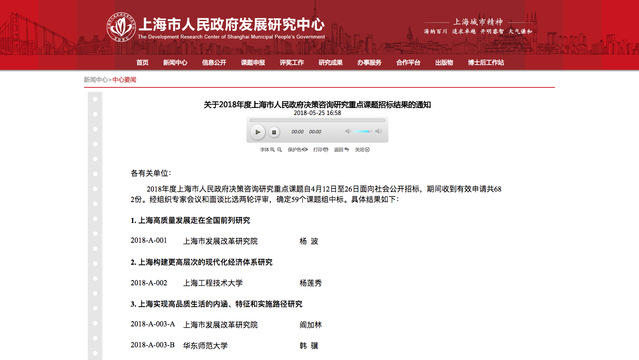Click heading 3 上海实现高品质生活 research
Image resolution: width=639 pixels, height=360 pixels.
click(x=216, y=304)
